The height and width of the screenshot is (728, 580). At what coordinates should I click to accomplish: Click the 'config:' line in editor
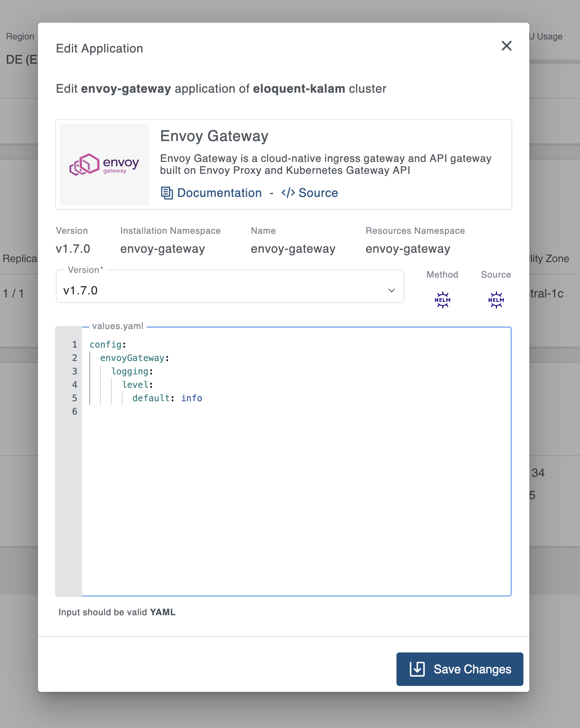click(108, 345)
